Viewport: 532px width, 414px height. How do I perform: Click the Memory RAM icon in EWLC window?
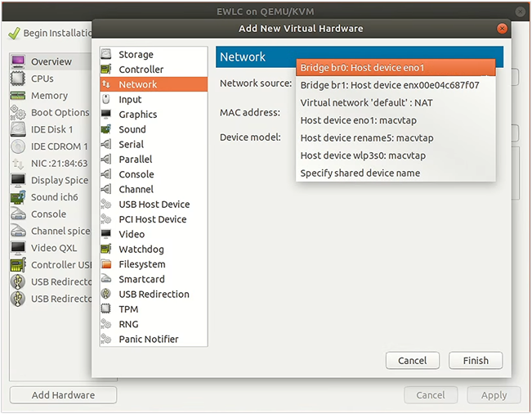click(x=18, y=96)
